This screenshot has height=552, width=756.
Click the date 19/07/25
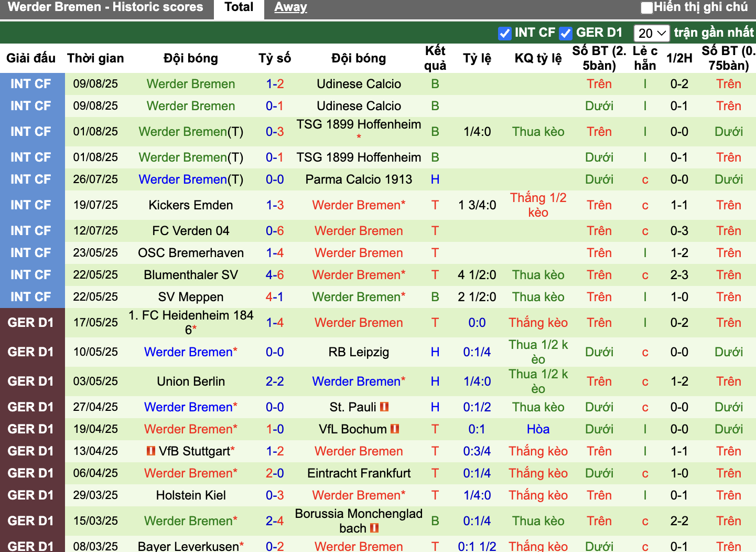point(95,205)
